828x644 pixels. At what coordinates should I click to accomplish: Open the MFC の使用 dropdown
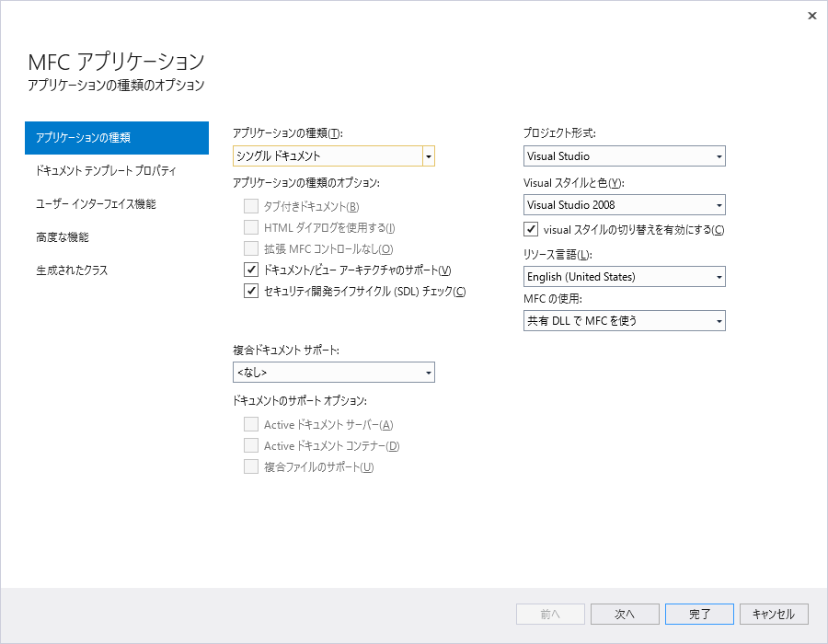tap(718, 320)
